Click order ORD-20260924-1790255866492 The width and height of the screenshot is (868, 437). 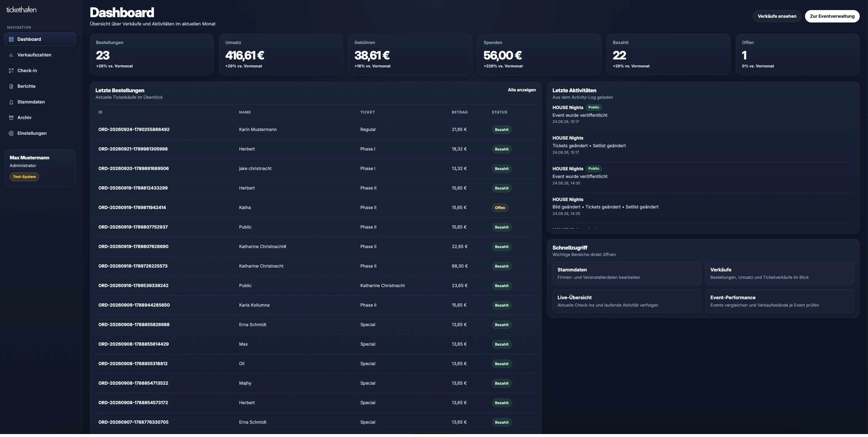coord(134,130)
